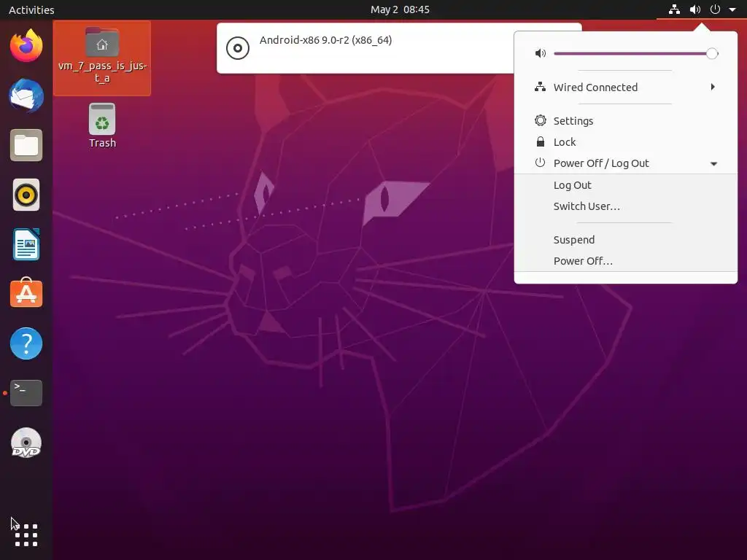Open Activities overview
The image size is (747, 560).
pyautogui.click(x=31, y=9)
